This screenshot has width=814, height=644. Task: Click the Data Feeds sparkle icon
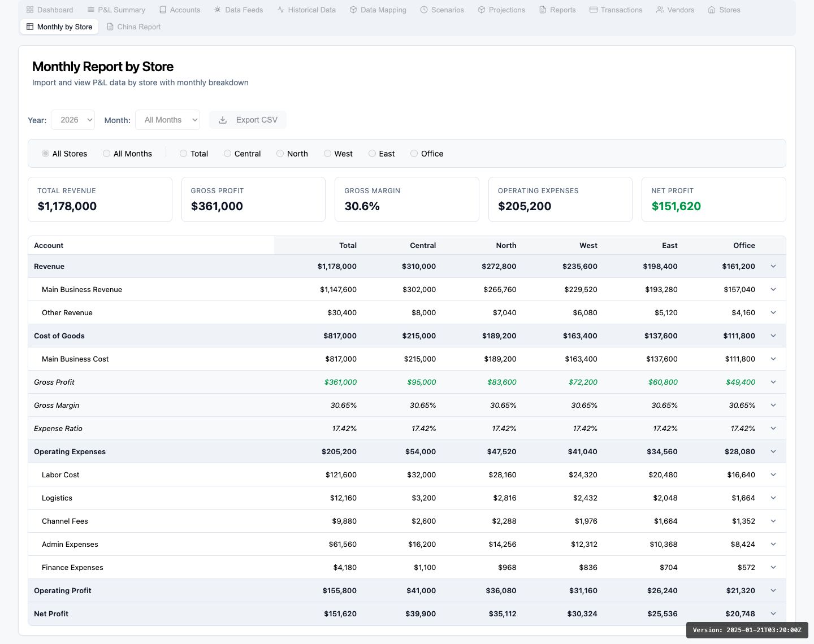[x=218, y=10]
